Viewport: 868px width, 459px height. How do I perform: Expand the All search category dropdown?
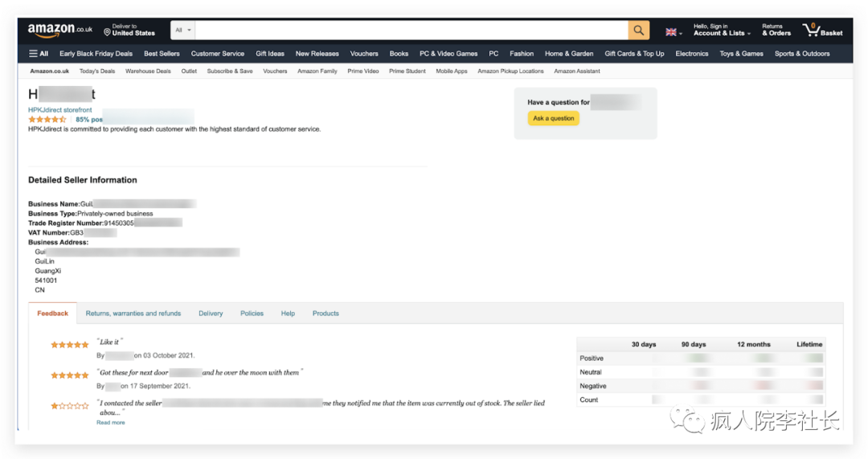(183, 31)
